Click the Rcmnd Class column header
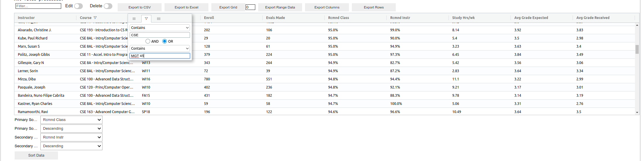644x161 pixels. 338,18
